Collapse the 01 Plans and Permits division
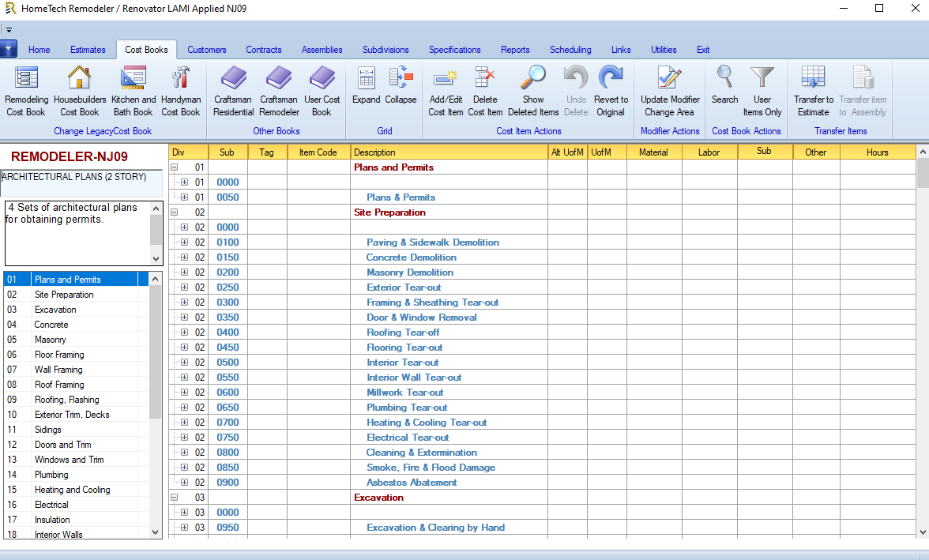The image size is (929, 560). pos(174,167)
